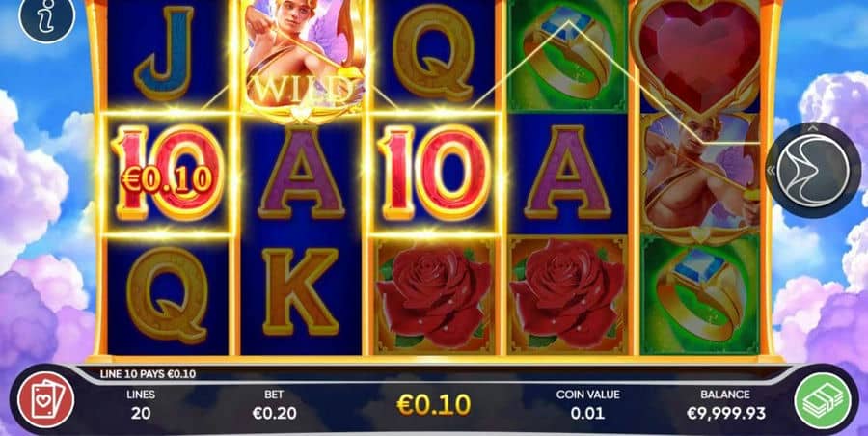Expand the chevron left of spin button
868x436 pixels.
(770, 171)
